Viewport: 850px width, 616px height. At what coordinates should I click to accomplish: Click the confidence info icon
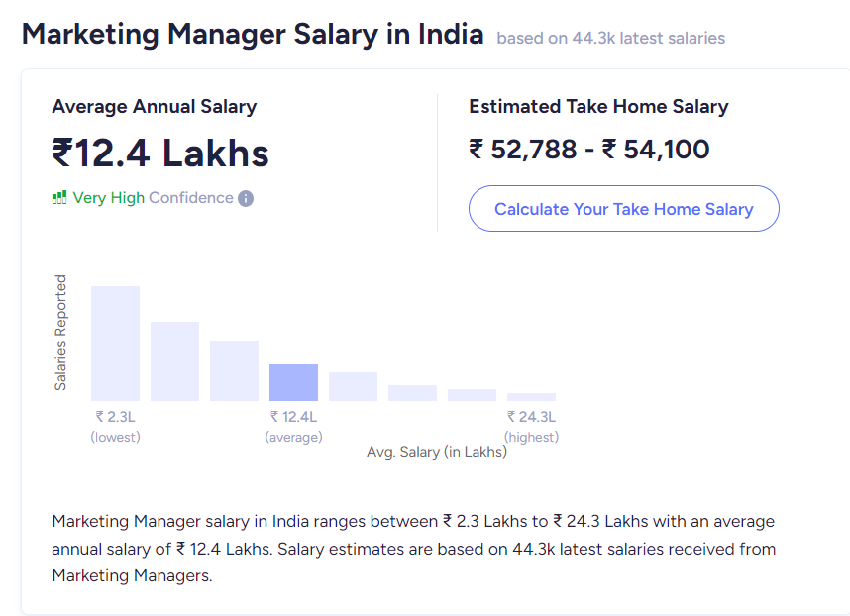246,198
